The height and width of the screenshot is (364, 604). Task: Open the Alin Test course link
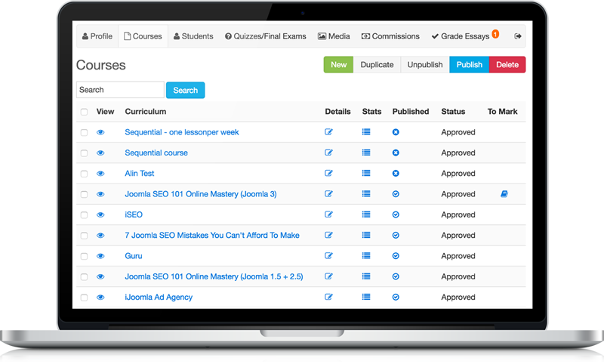[x=140, y=174]
